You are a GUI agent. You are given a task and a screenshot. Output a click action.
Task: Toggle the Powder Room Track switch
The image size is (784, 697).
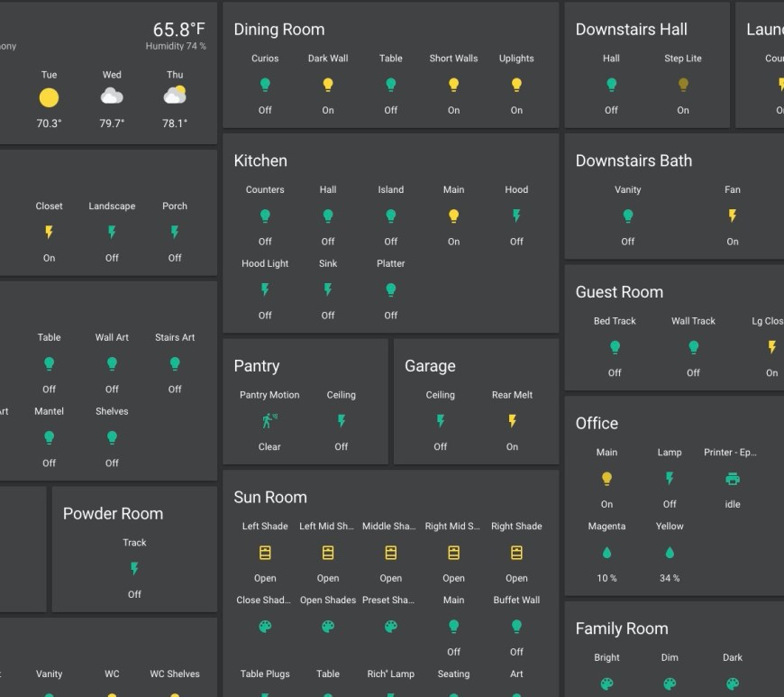[134, 568]
